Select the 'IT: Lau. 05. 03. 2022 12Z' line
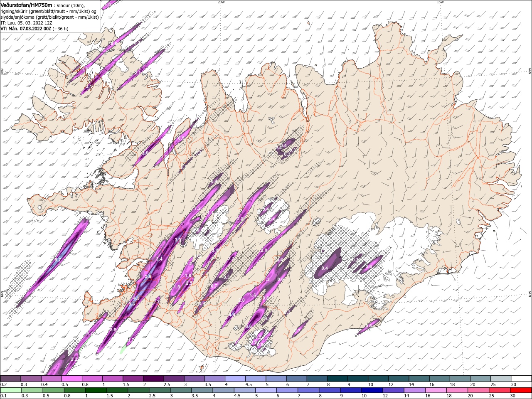 tap(26, 23)
